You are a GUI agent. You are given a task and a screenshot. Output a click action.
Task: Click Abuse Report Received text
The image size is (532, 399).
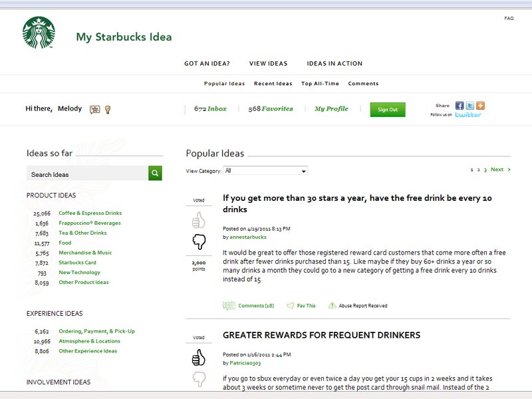(363, 306)
